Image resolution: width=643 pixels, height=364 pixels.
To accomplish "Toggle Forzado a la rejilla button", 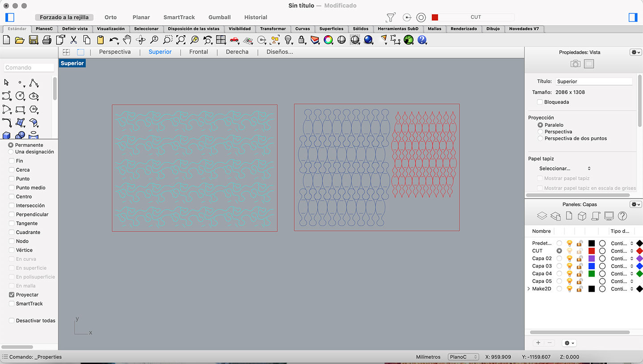I will 64,17.
